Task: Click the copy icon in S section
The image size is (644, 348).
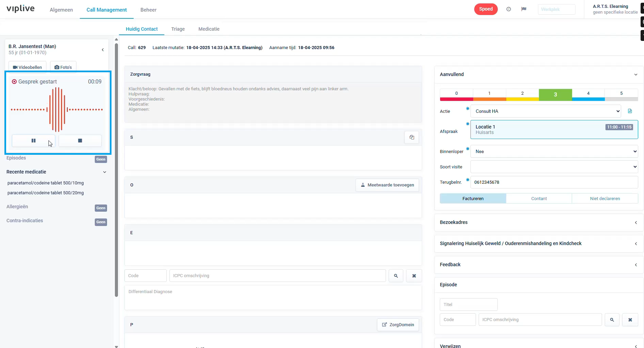Action: pyautogui.click(x=411, y=137)
